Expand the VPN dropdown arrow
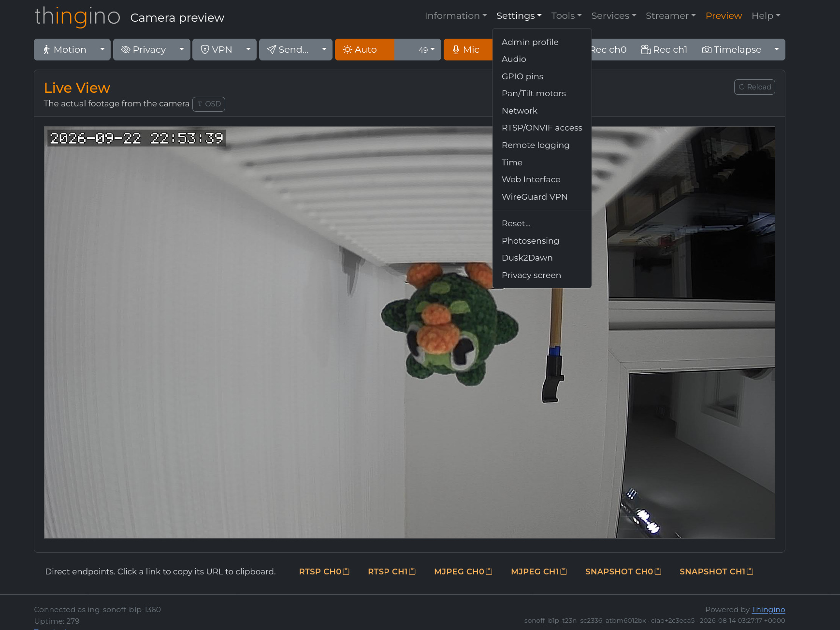Screen dimensions: 840x630 [248, 50]
